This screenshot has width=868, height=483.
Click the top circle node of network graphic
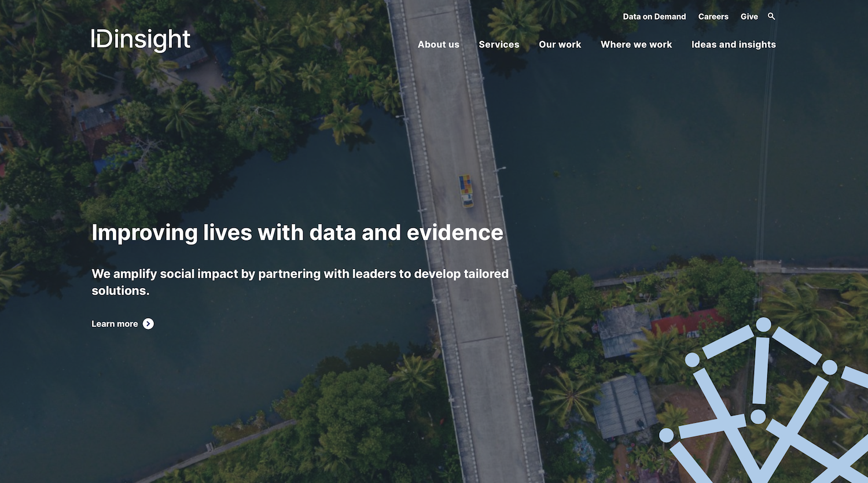tap(764, 325)
